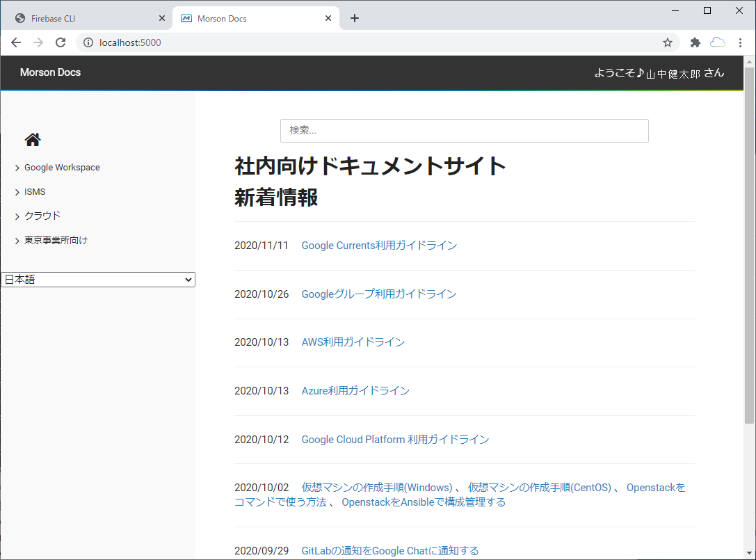This screenshot has height=560, width=756.
Task: Click the cloud extension icon
Action: click(x=718, y=42)
